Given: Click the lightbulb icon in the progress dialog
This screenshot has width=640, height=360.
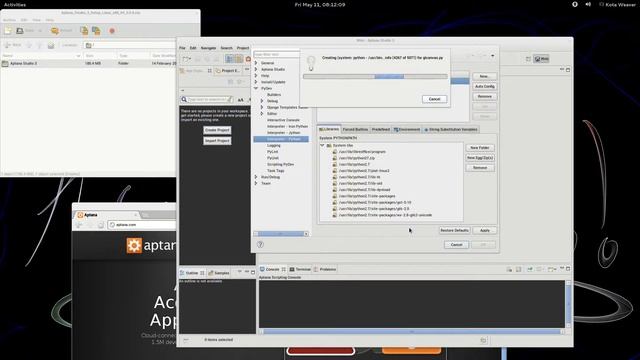Looking at the screenshot, I should tap(311, 63).
